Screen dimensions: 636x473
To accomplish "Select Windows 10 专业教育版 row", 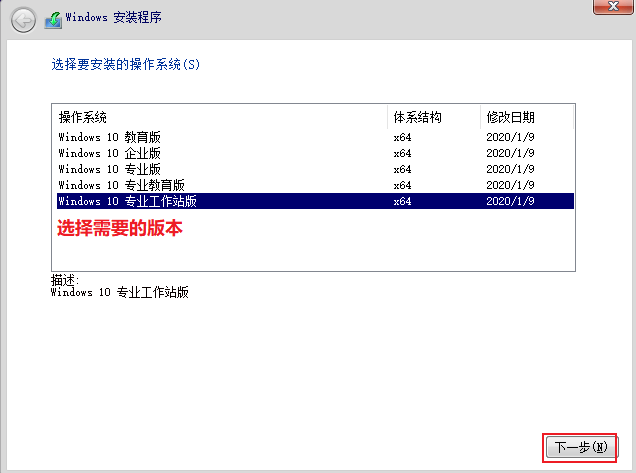I will (315, 185).
